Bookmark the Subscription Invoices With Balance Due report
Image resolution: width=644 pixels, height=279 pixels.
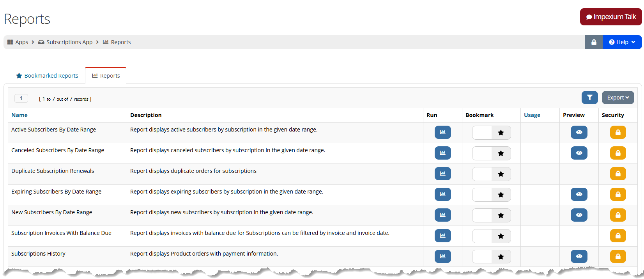492,236
